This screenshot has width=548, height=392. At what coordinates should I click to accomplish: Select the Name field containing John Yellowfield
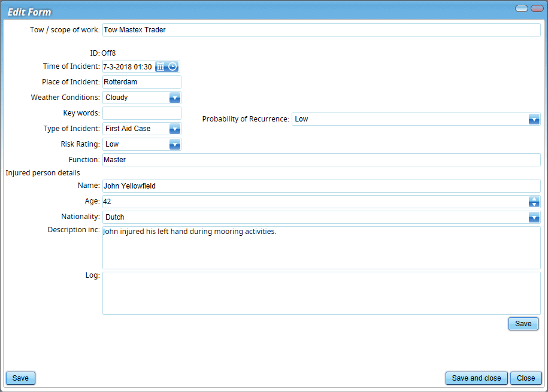click(321, 186)
